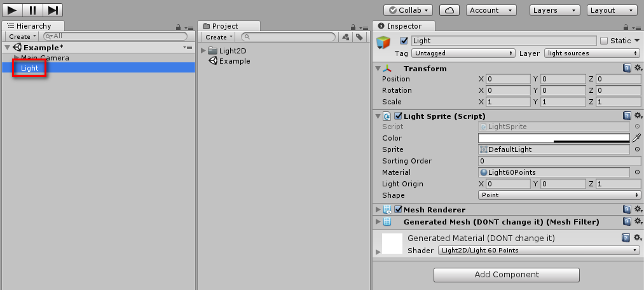The image size is (644, 290).
Task: Click the Project search field
Action: (289, 37)
